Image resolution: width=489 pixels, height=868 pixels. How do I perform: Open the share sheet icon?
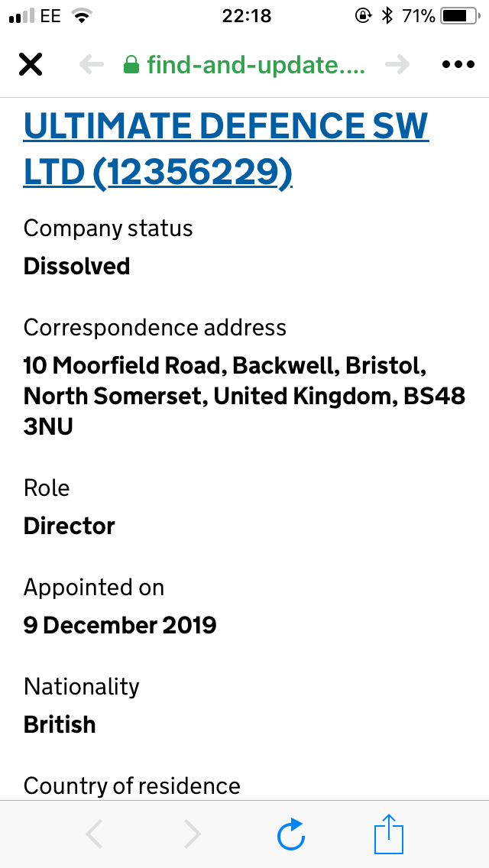(x=388, y=834)
